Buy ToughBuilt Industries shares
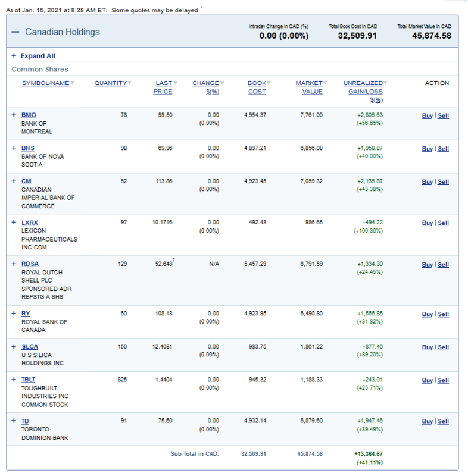The image size is (468, 476). point(428,380)
